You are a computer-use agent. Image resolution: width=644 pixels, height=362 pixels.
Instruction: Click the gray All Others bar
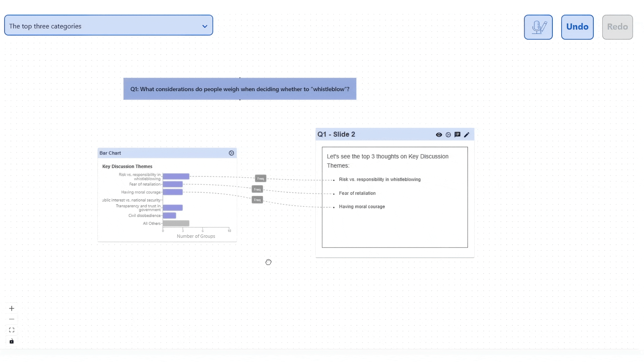tap(176, 224)
